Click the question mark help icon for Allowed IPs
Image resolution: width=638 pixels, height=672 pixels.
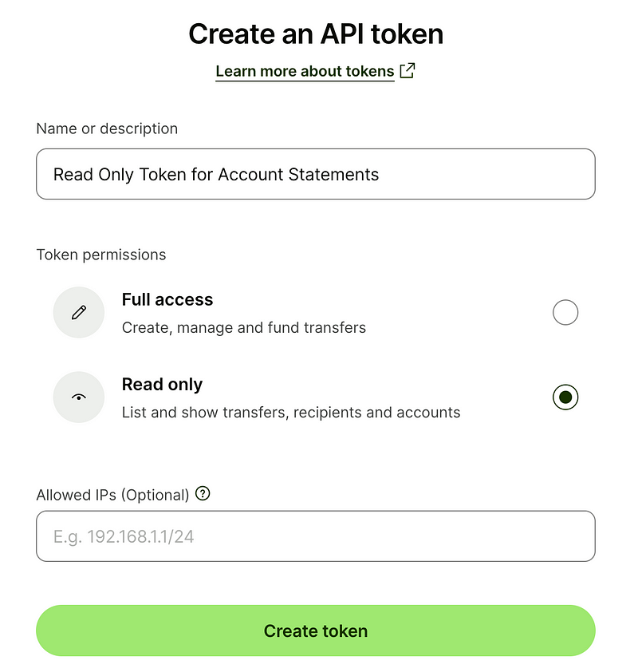tap(203, 494)
